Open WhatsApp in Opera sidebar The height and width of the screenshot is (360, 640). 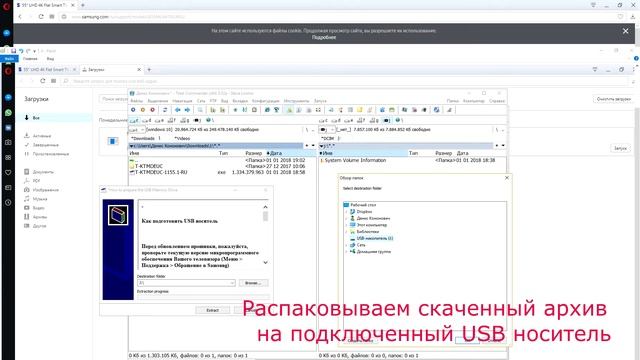8,113
